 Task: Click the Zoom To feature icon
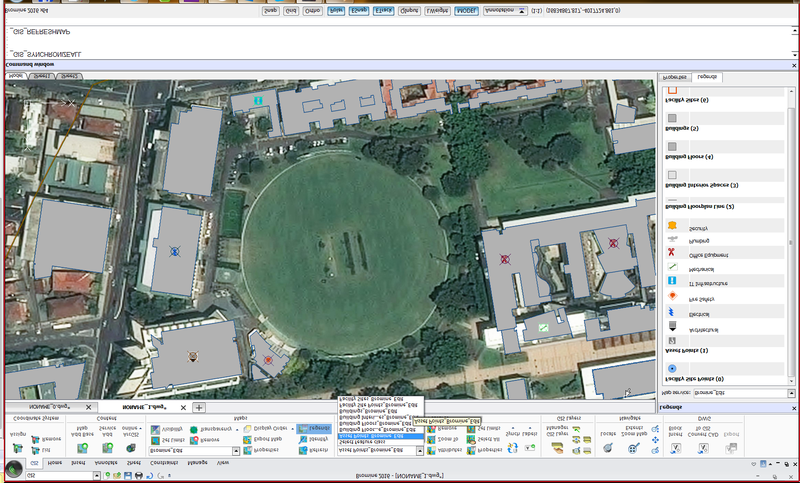(431, 440)
